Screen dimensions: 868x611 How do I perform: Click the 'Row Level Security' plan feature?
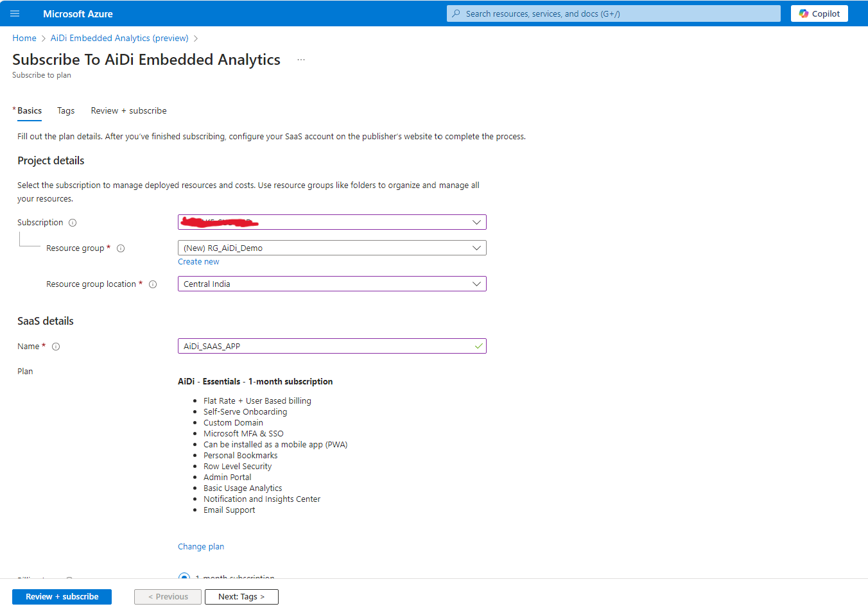[x=238, y=466]
